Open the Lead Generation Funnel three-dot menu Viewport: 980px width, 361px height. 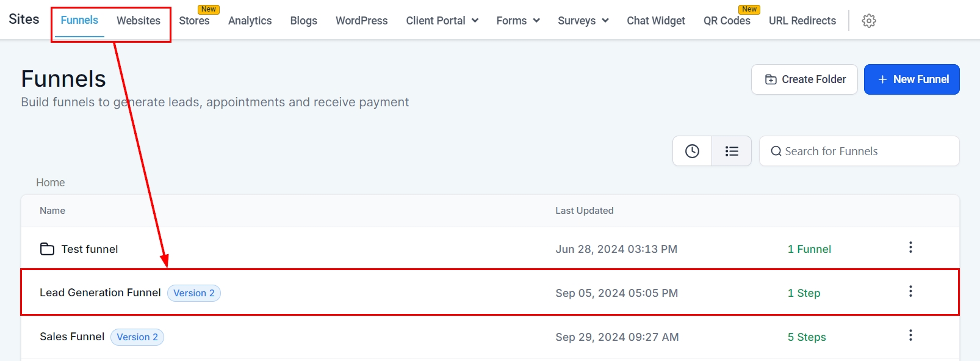910,291
